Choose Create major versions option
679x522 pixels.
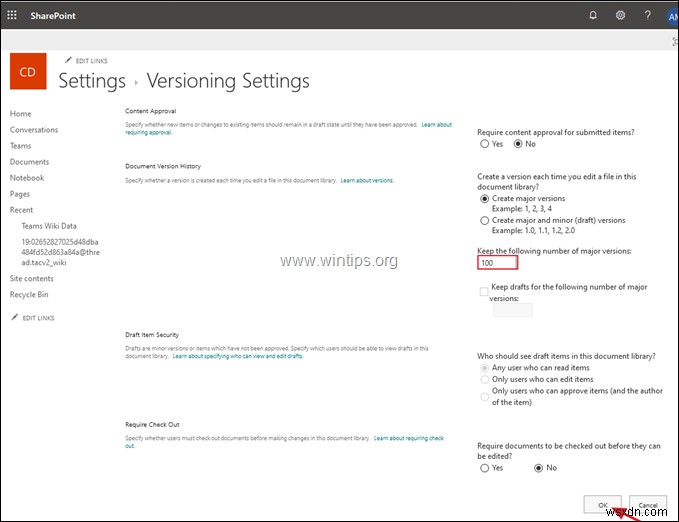(484, 199)
